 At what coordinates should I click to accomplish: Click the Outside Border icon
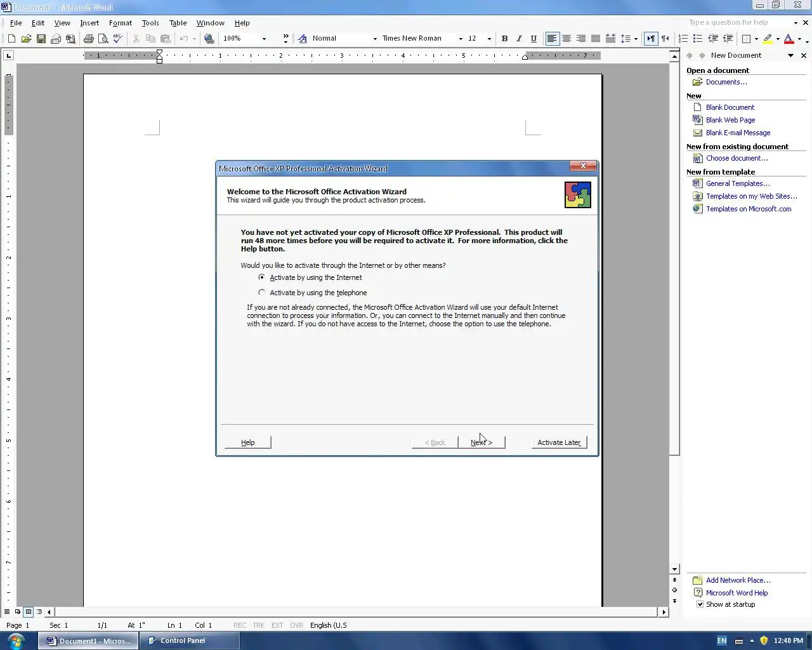point(747,39)
